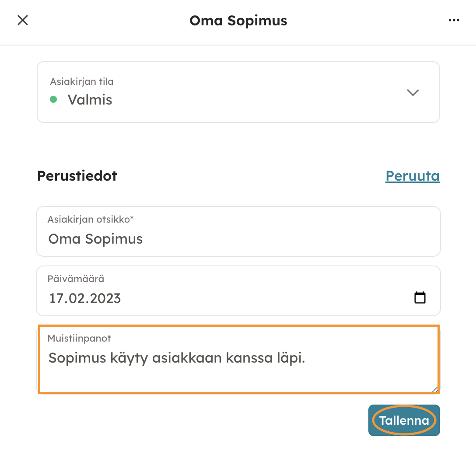Expand the document status chevron arrow
This screenshot has height=454, width=476.
tap(413, 92)
